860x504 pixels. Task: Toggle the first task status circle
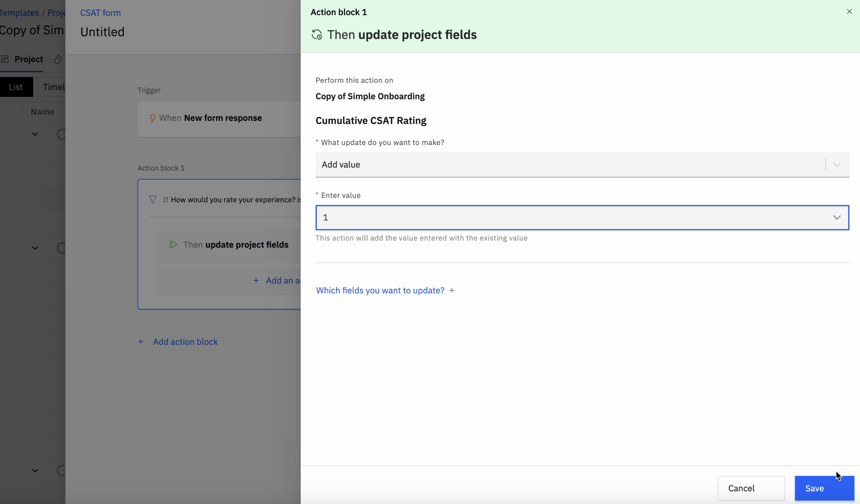pyautogui.click(x=61, y=134)
